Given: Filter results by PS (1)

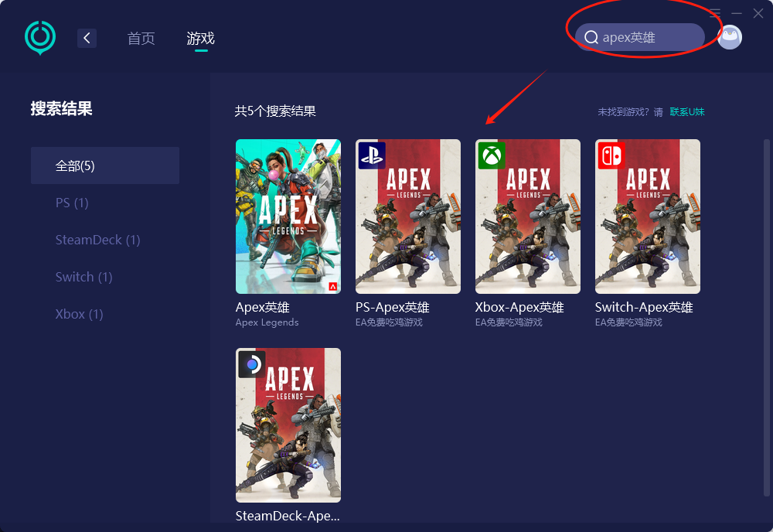Looking at the screenshot, I should coord(72,203).
